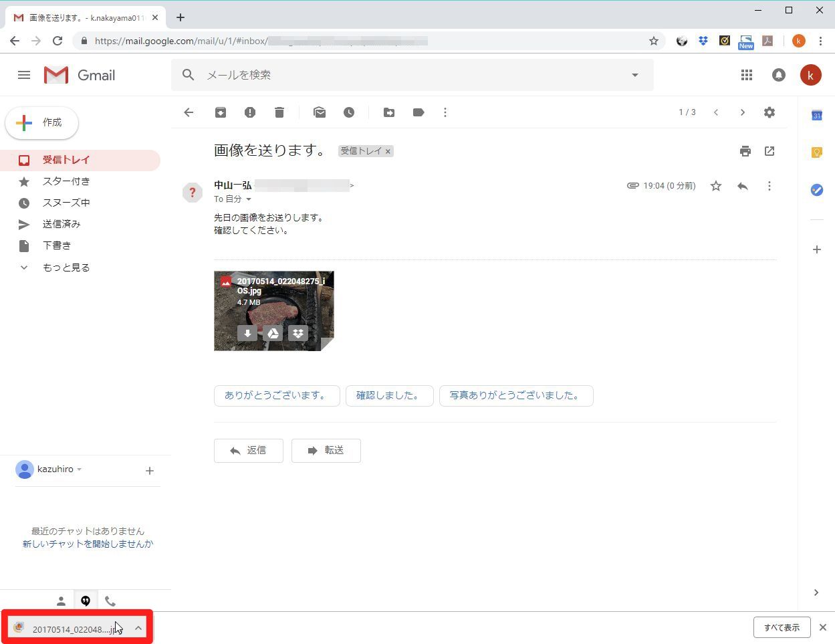Open Keep notes in side panel
The height and width of the screenshot is (644, 835).
(817, 152)
